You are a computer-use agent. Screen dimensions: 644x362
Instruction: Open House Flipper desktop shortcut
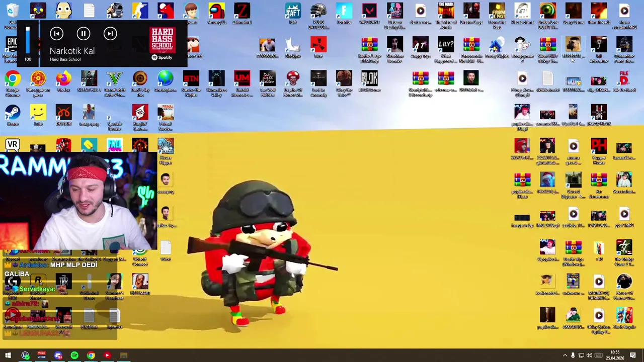point(166,151)
